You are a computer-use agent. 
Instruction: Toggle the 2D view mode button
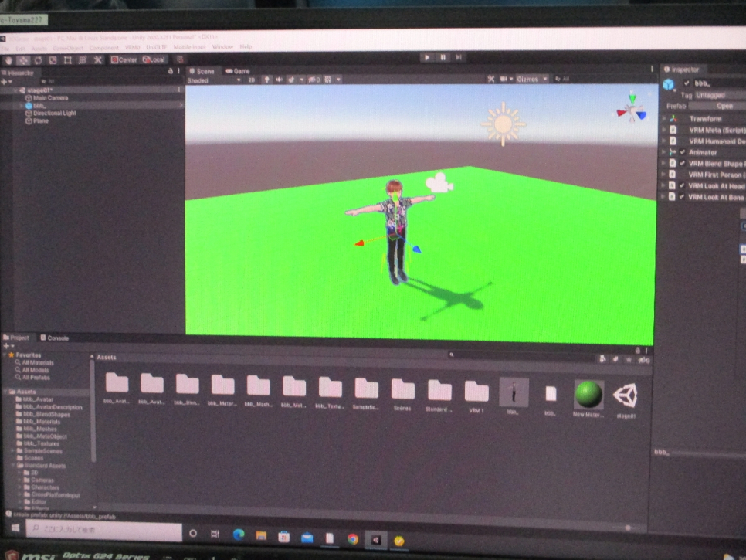click(x=251, y=80)
